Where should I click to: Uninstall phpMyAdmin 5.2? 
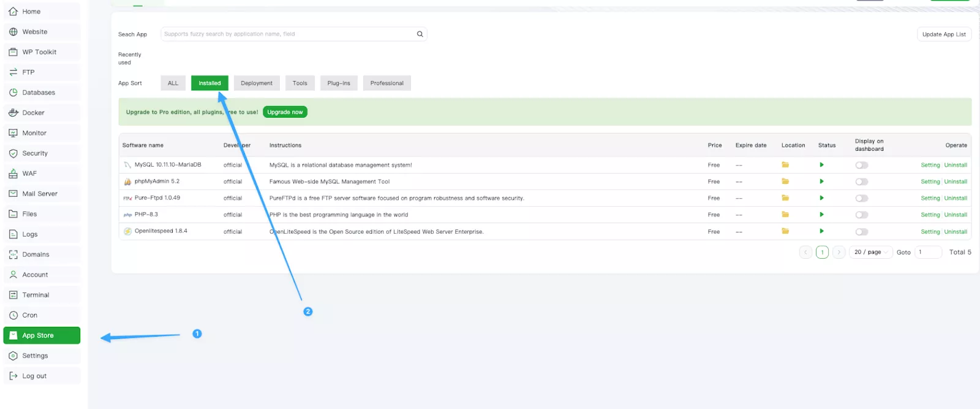956,182
